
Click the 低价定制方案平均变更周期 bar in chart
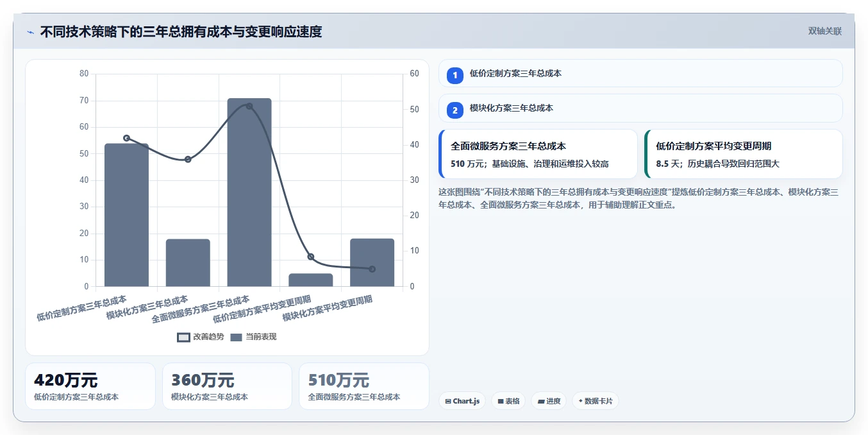click(x=311, y=280)
